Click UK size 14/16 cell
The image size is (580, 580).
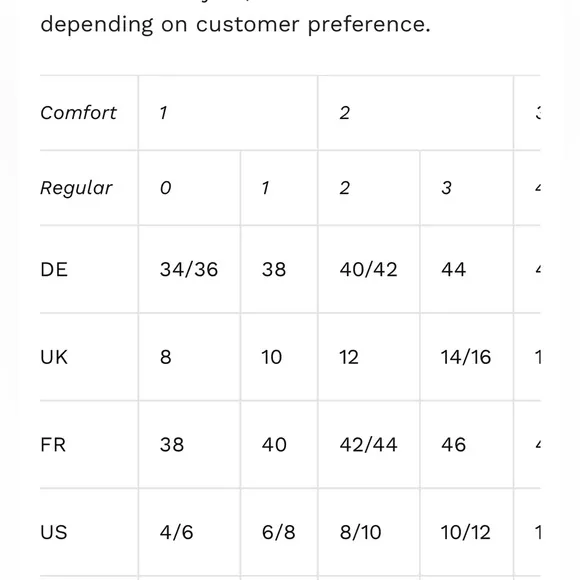pyautogui.click(x=466, y=357)
